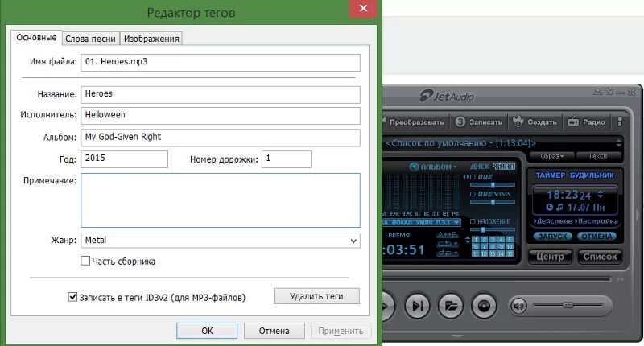Open the Жанр dropdown showing Metal
This screenshot has height=346, width=644.
coord(220,241)
